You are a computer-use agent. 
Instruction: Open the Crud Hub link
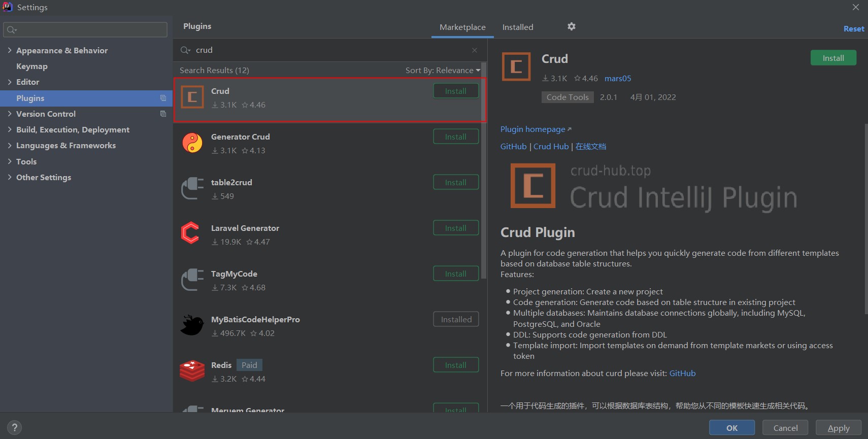(x=551, y=146)
